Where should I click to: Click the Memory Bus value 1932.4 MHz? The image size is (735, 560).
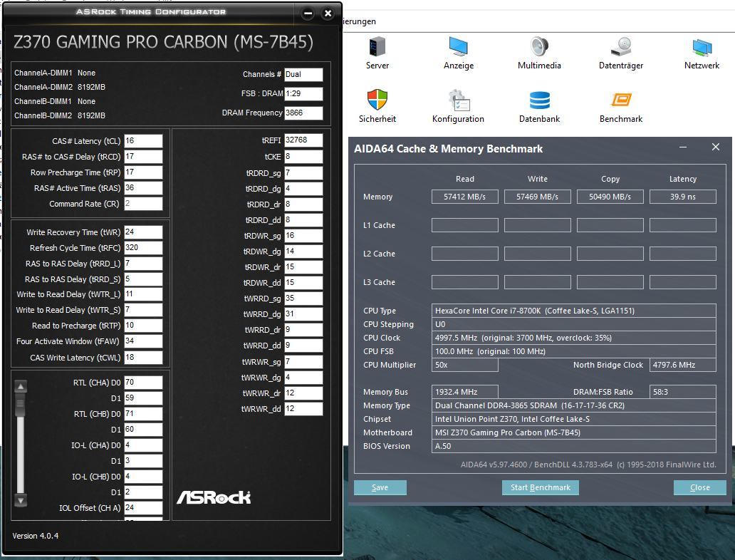(464, 392)
